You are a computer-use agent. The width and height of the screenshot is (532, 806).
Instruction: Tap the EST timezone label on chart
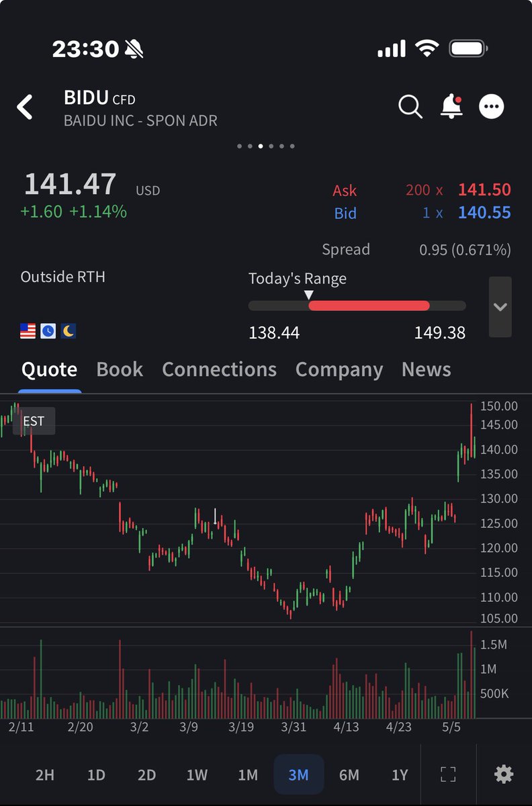(x=34, y=421)
